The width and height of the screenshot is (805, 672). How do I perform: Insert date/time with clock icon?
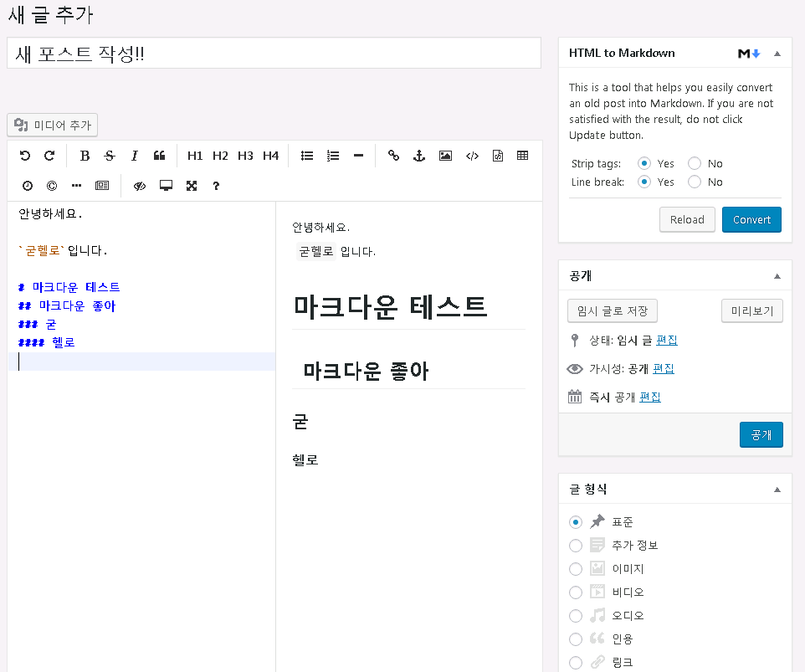click(28, 186)
